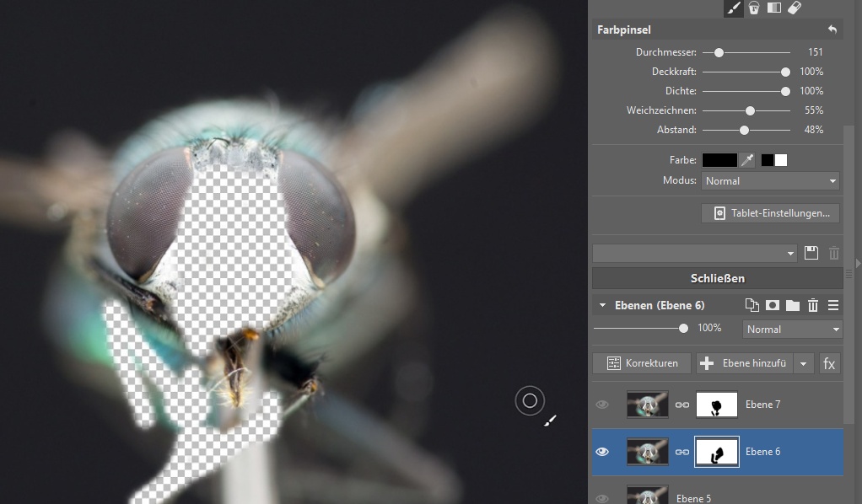Click the reset arrow beside Farbpinsel heading

click(x=832, y=29)
